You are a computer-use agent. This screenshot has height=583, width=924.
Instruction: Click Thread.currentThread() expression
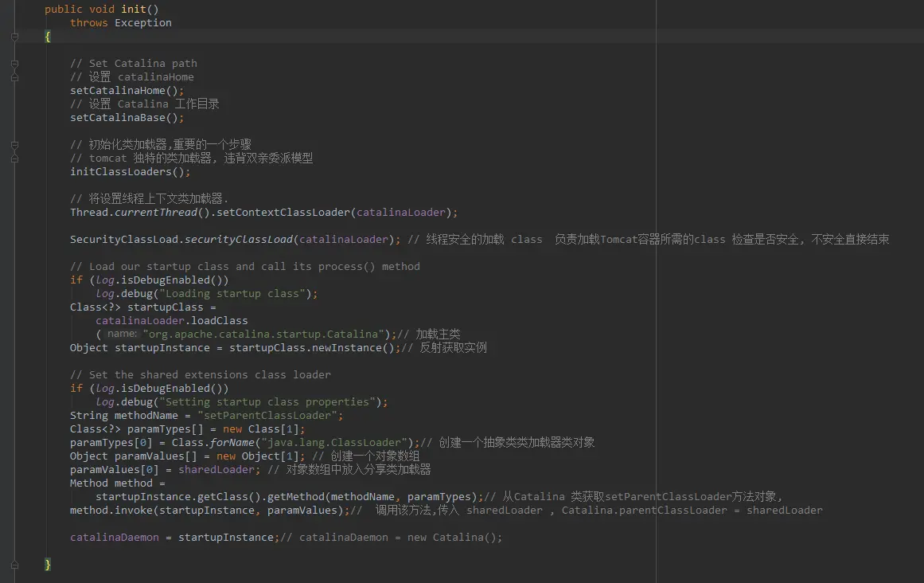click(x=139, y=213)
